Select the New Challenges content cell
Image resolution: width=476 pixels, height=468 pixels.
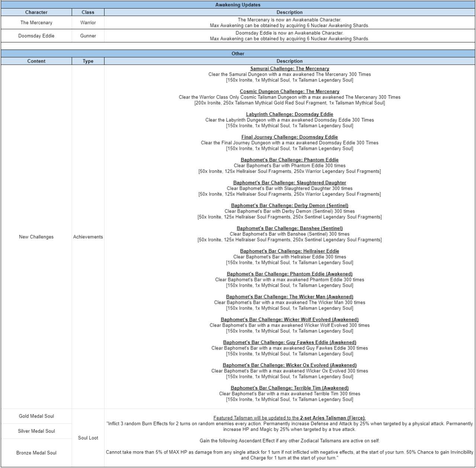pos(36,237)
